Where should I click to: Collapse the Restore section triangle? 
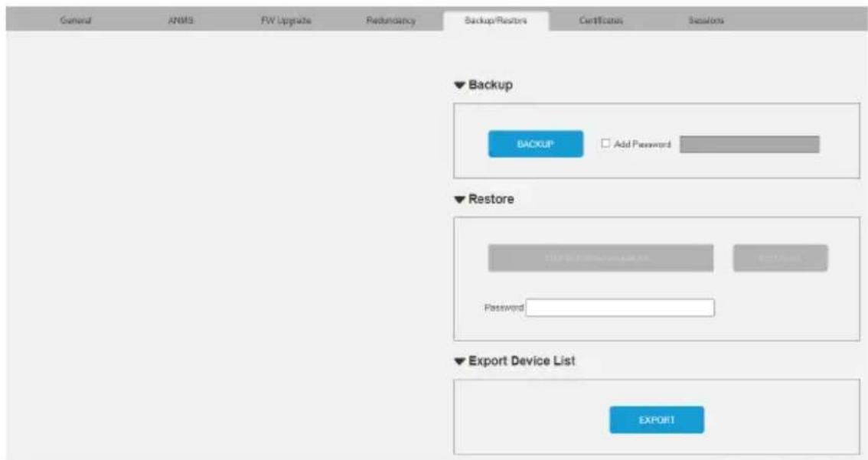coord(459,199)
